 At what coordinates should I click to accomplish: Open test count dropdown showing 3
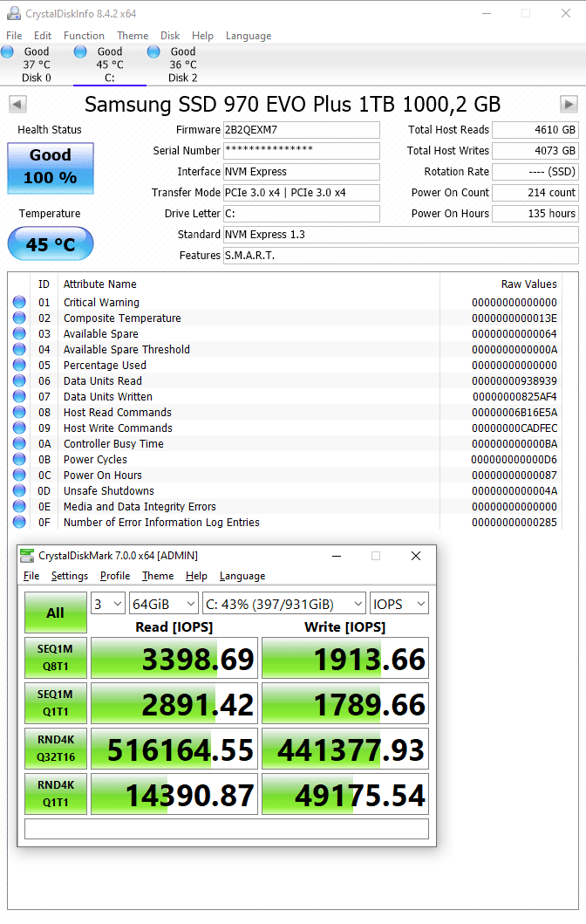click(x=108, y=604)
